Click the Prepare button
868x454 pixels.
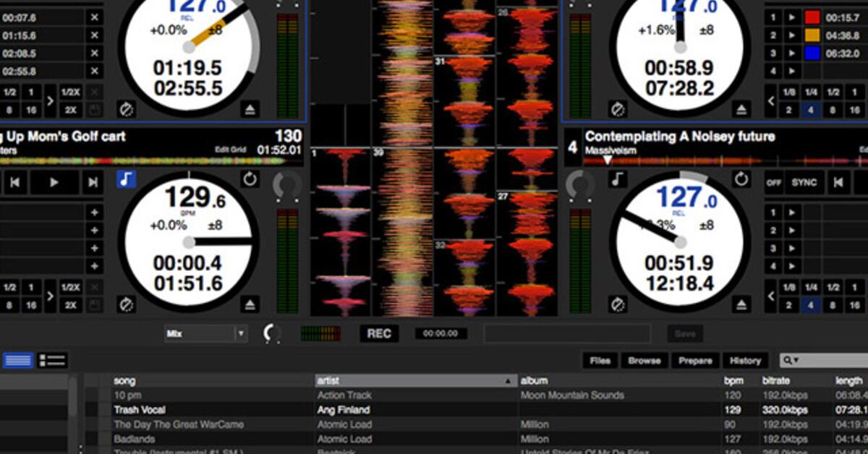coord(696,360)
